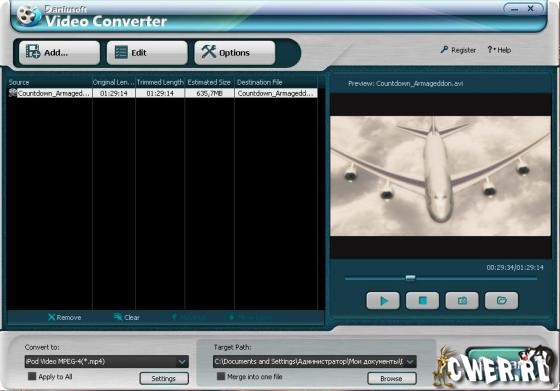This screenshot has width=560, height=391.
Task: Play the preview video
Action: (383, 301)
